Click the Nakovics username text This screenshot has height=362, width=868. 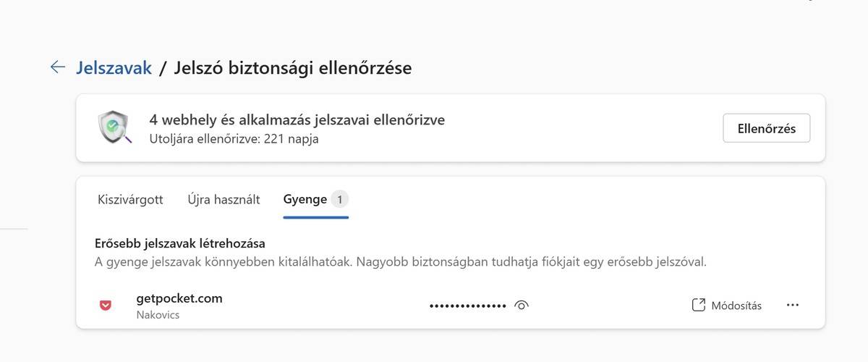(x=158, y=315)
